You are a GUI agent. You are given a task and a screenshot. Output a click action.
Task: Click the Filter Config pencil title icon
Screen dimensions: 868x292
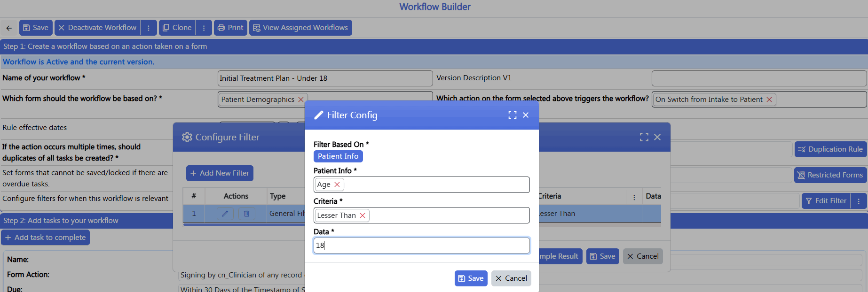click(319, 115)
